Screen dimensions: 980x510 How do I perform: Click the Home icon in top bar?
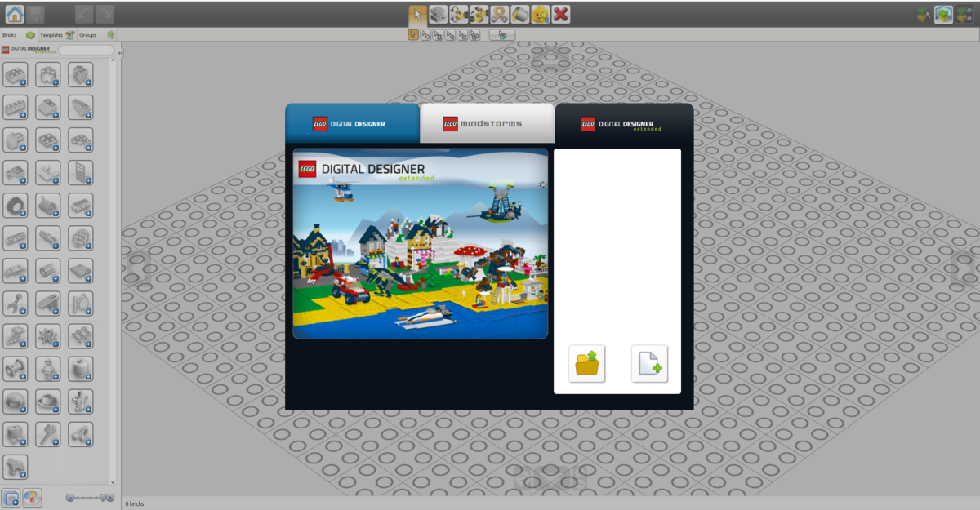point(14,14)
